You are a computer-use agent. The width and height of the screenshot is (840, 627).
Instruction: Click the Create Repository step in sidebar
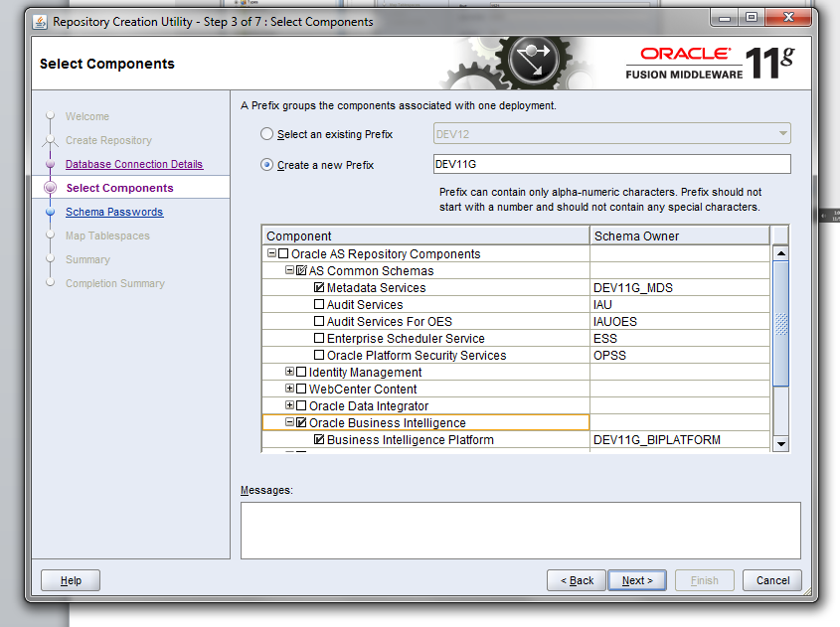tap(108, 140)
